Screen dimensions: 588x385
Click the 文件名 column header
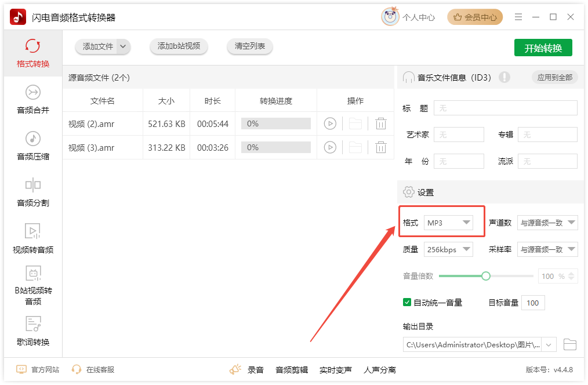click(x=103, y=100)
